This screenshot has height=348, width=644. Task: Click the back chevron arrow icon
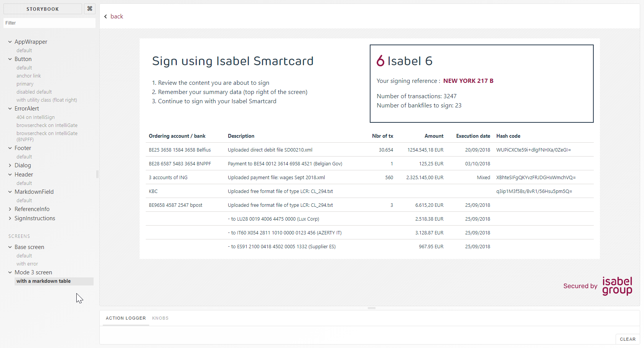click(x=105, y=16)
